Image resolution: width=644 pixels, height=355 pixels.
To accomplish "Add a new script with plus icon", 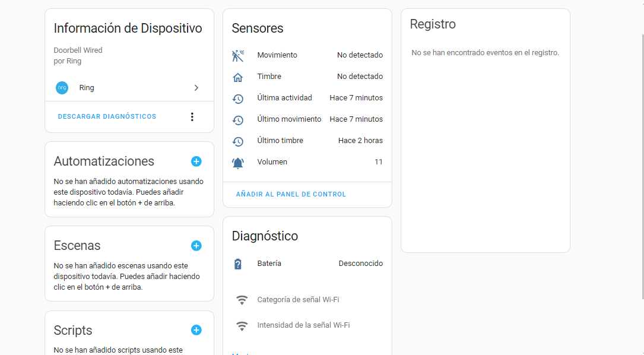I will [196, 330].
